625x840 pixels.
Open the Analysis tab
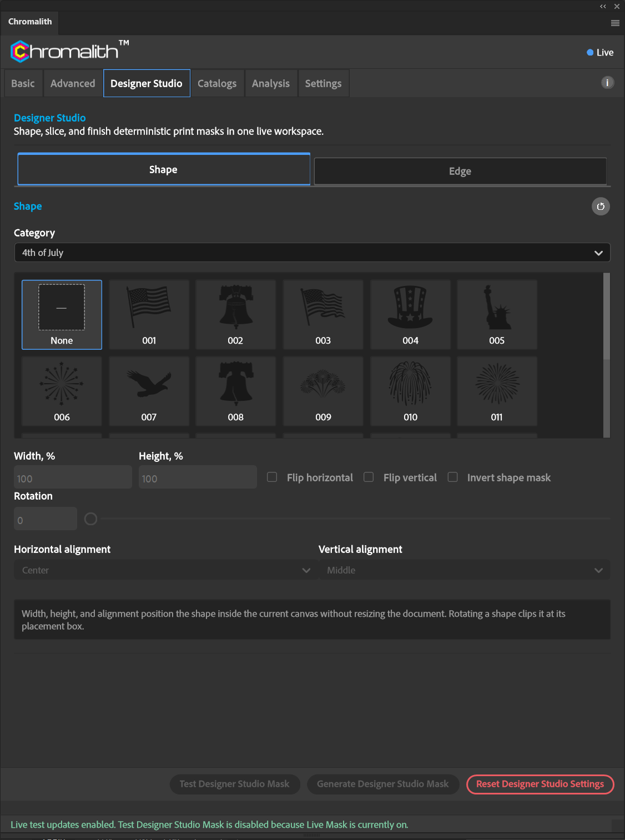271,83
